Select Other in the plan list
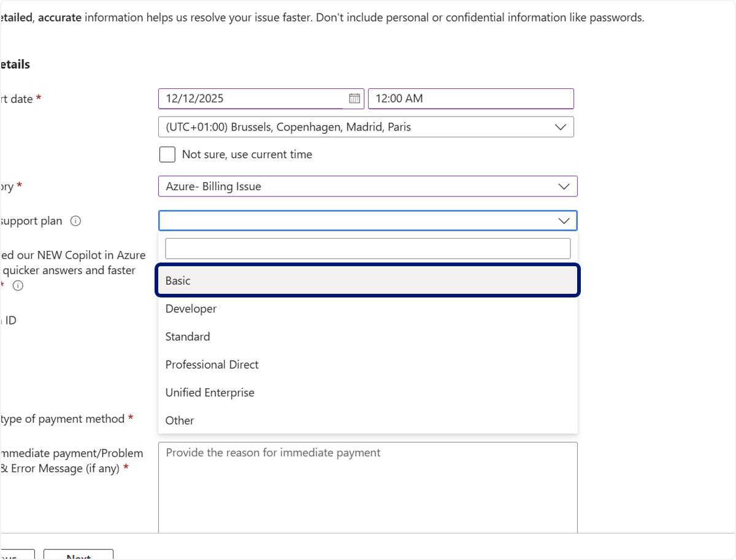The width and height of the screenshot is (736, 560). pos(367,420)
